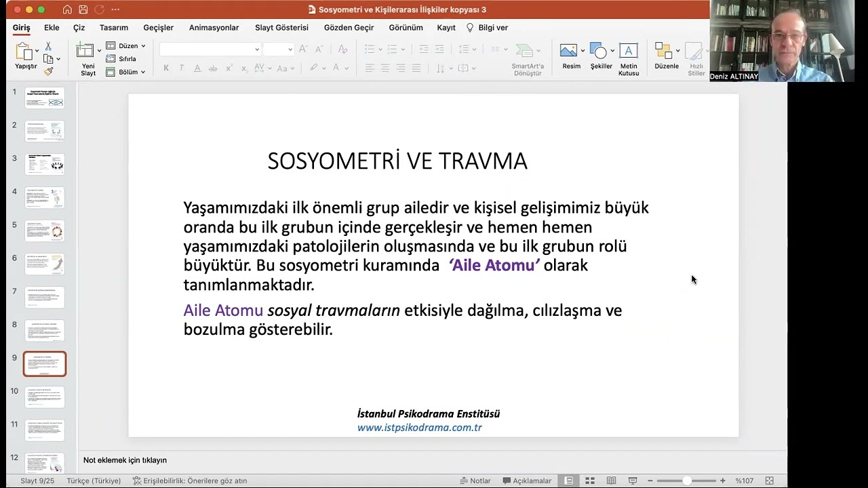Click the Undo arrow icon
The image size is (868, 488).
(x=100, y=9)
